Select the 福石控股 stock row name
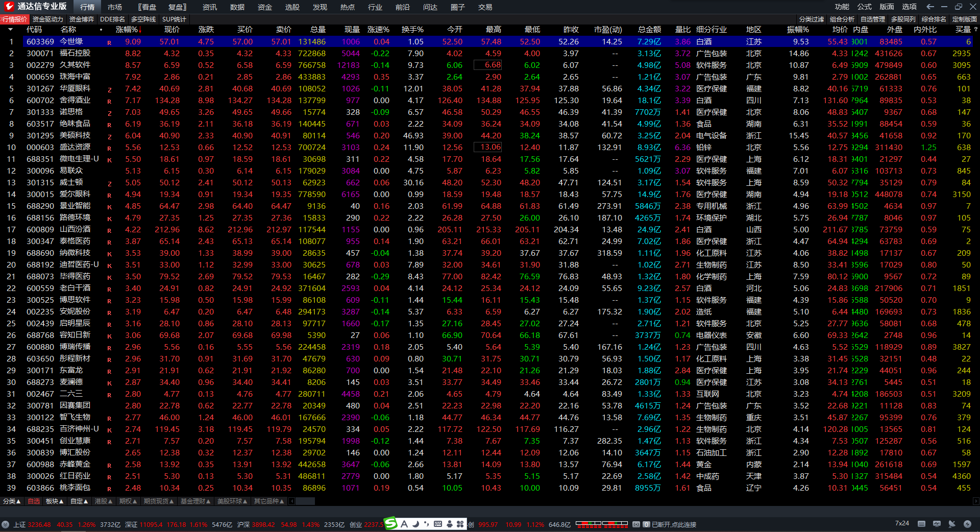980x532 pixels. pyautogui.click(x=75, y=53)
